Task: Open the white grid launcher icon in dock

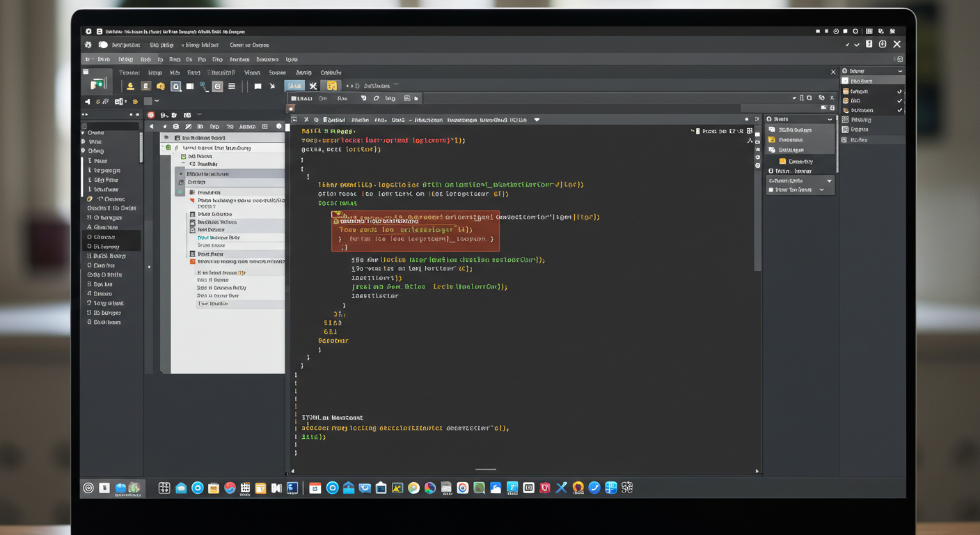Action: click(x=164, y=488)
